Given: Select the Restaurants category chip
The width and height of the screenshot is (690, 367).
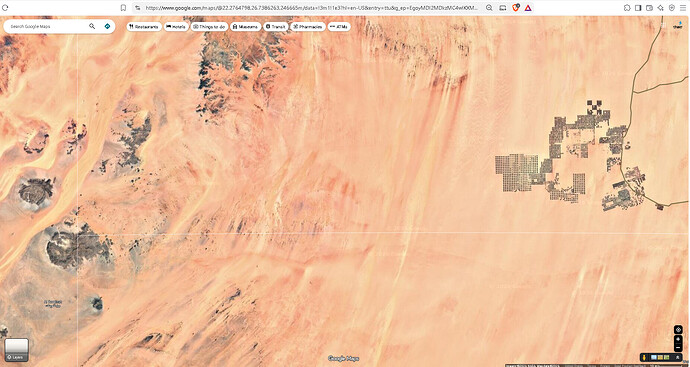Looking at the screenshot, I should click(144, 27).
